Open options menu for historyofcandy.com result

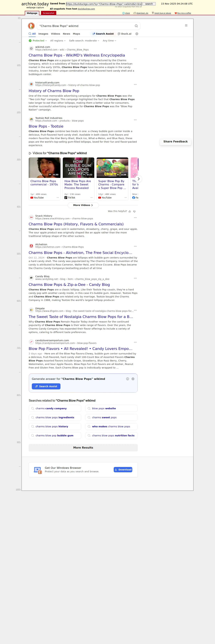click(x=135, y=84)
